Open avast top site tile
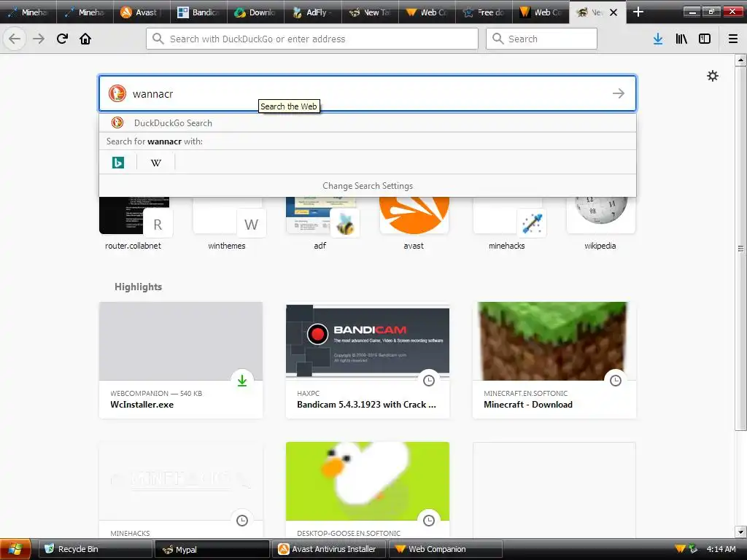 click(x=414, y=223)
